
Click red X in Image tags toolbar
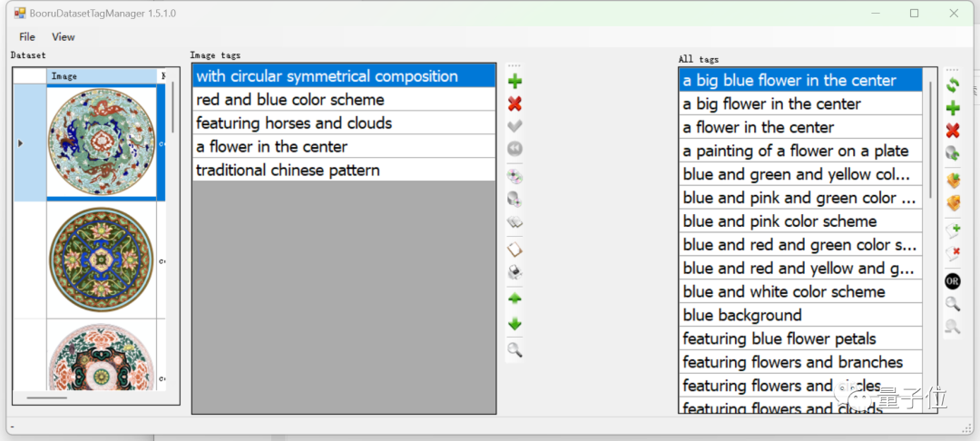coord(515,104)
